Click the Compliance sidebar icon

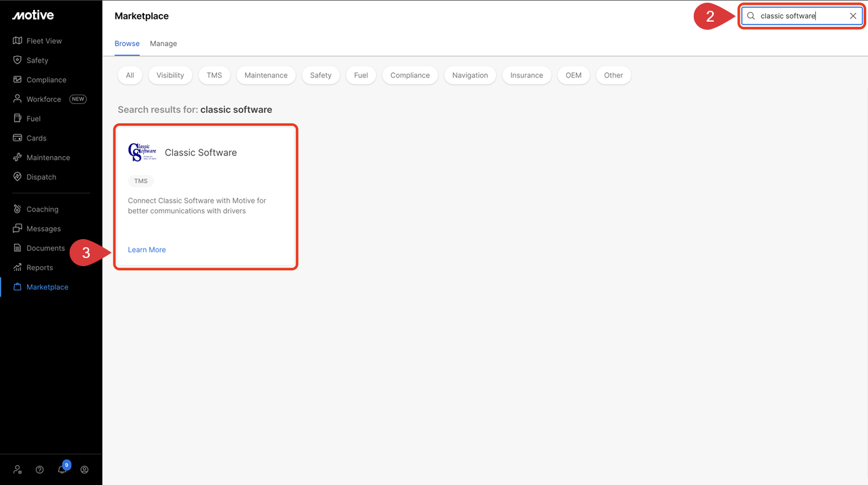pyautogui.click(x=18, y=80)
